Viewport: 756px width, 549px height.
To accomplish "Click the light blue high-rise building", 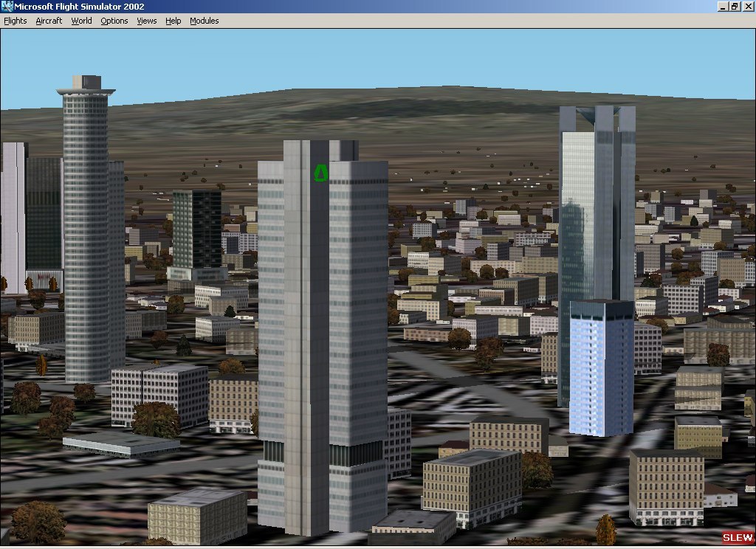I will (x=601, y=365).
